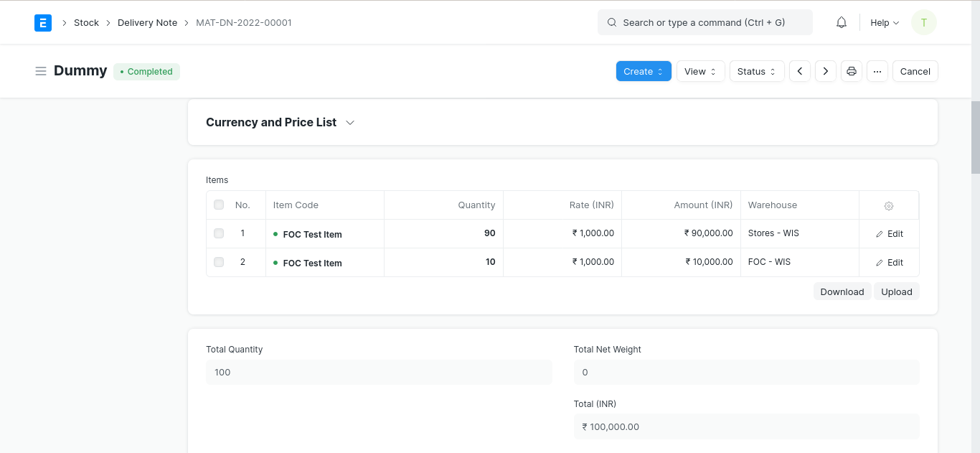Tick the checkbox for row 1
This screenshot has height=453, width=980.
219,234
